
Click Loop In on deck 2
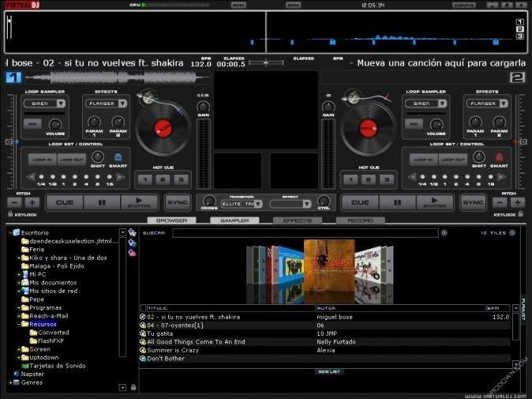(x=423, y=160)
